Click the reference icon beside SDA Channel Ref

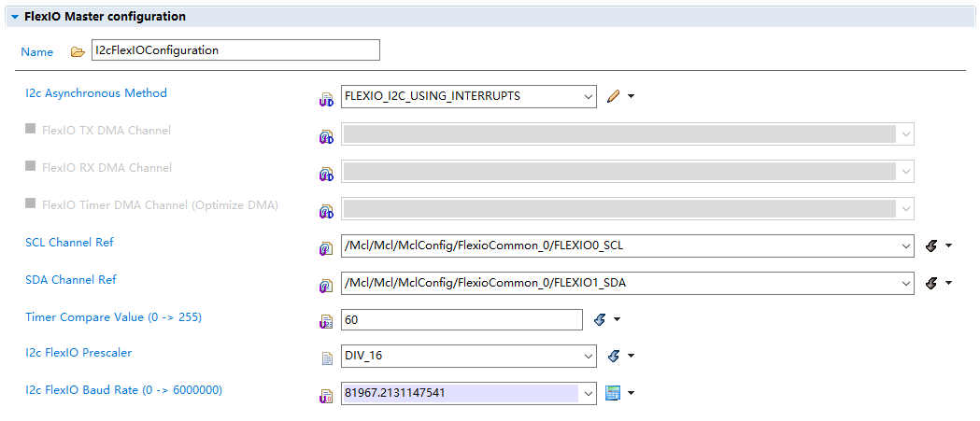click(x=326, y=286)
